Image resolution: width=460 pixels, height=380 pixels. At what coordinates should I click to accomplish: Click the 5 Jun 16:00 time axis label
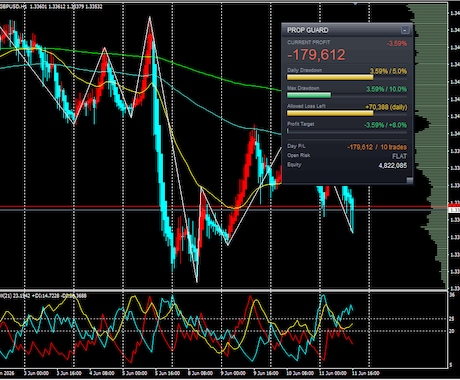pyautogui.click(x=168, y=373)
